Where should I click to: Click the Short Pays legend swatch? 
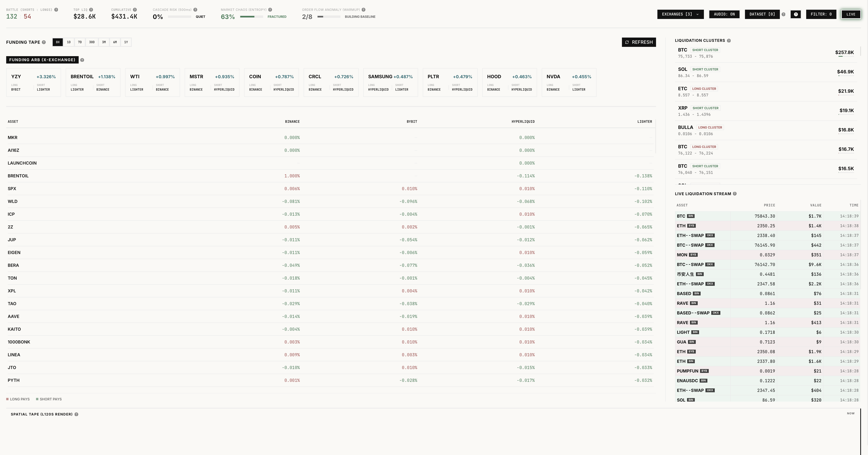point(37,399)
